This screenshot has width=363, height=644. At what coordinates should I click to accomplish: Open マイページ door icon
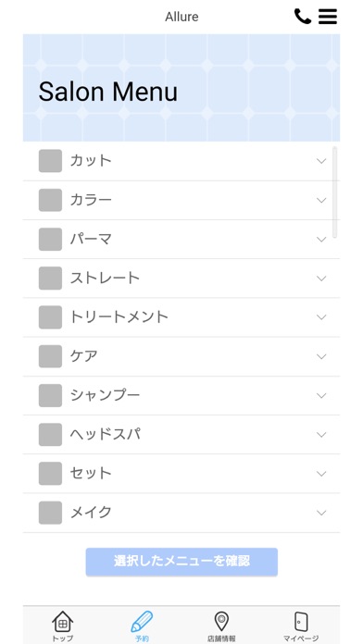tap(301, 622)
